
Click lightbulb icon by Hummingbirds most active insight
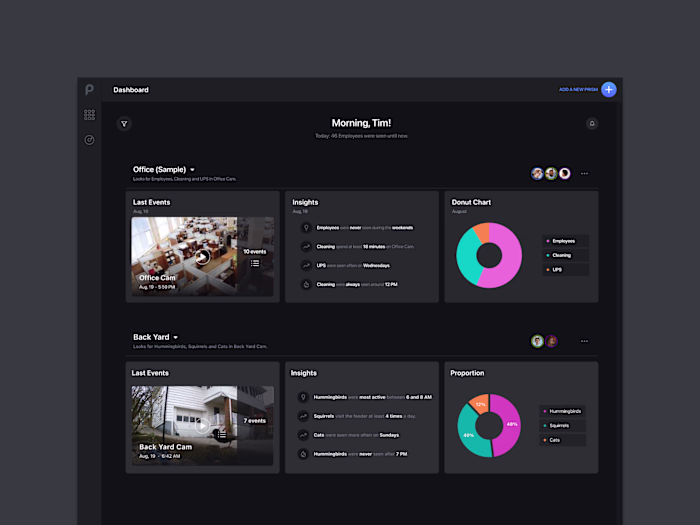[x=303, y=397]
